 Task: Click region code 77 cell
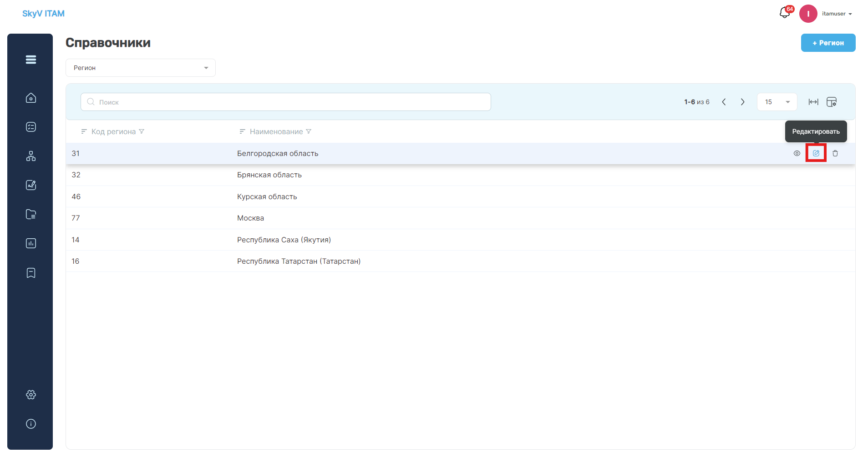pos(76,218)
